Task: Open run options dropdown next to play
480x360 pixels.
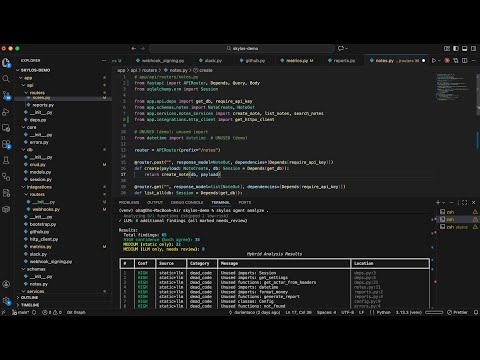Action: coord(439,61)
